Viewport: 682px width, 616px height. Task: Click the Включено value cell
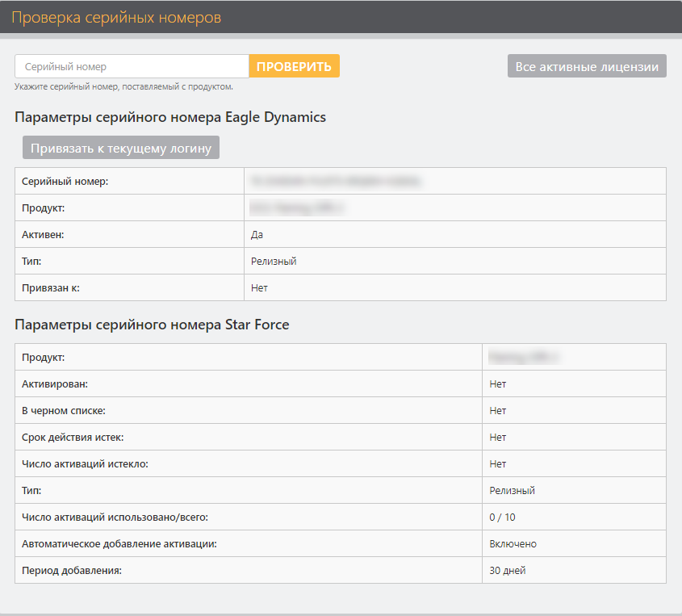click(x=513, y=544)
